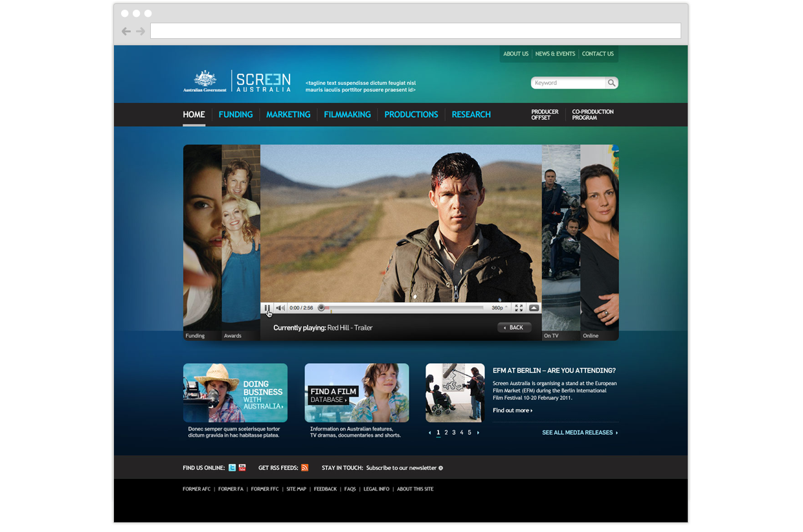Click the Screen Australia logo

point(264,82)
